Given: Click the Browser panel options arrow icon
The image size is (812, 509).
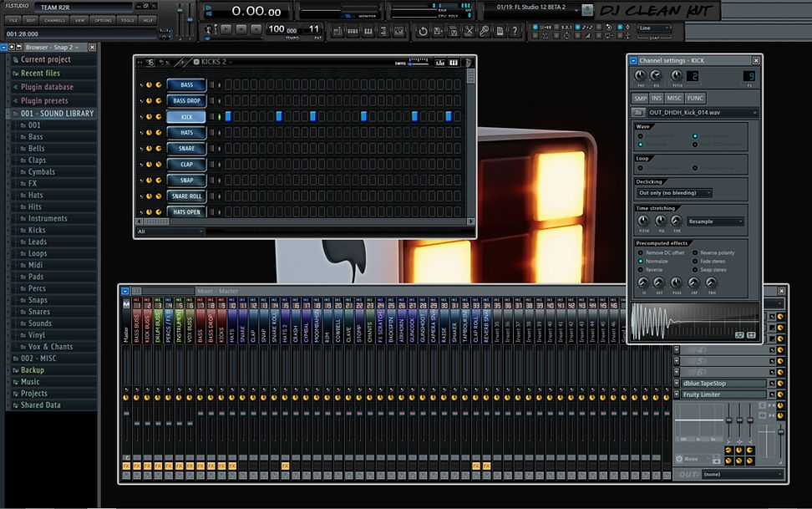Looking at the screenshot, I should (x=4, y=48).
